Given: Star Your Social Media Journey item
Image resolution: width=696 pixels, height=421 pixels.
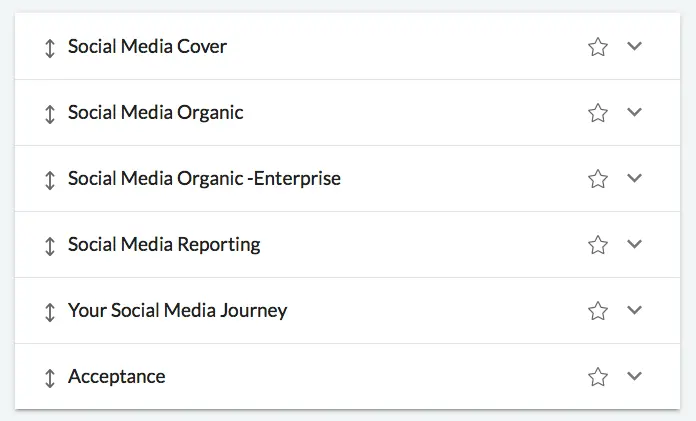Looking at the screenshot, I should pos(598,310).
